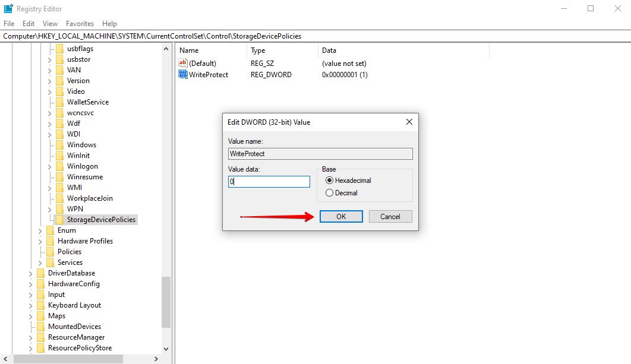Open the Favorites menu

(80, 24)
